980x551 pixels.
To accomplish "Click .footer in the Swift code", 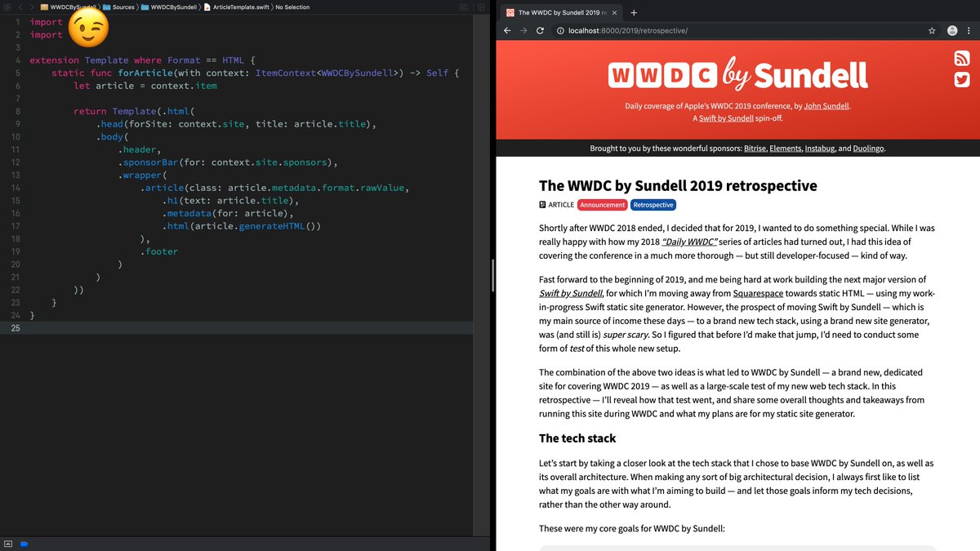I will (x=158, y=251).
